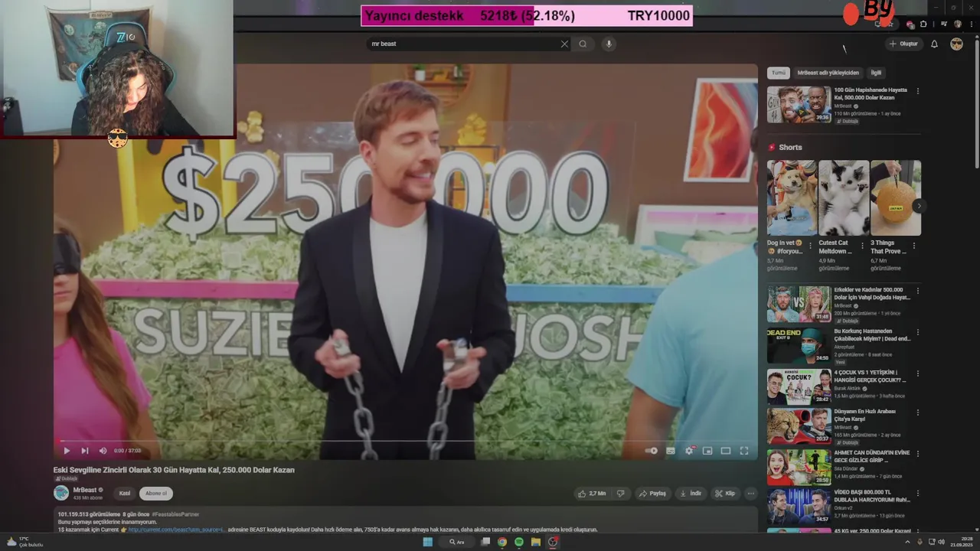Open options for '4 ÇOCUK VS 1 YETİŞKİN'
This screenshot has height=551, width=980.
pos(918,373)
